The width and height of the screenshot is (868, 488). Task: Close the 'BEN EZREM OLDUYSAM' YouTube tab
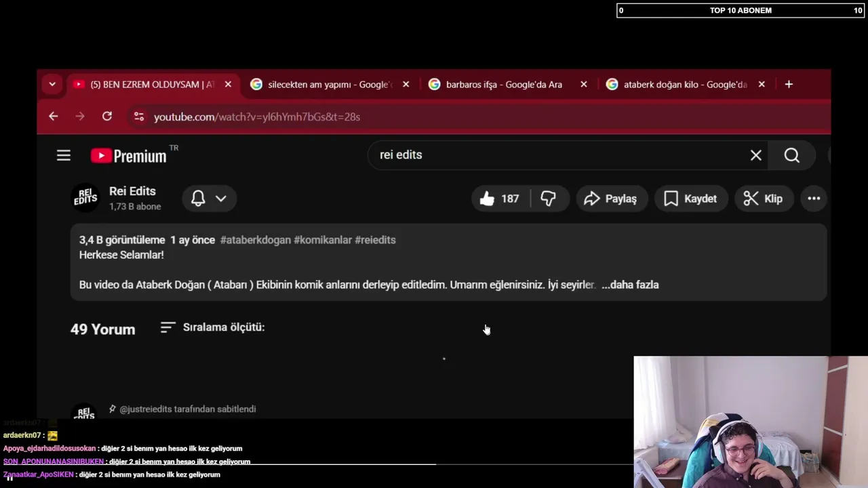point(228,84)
